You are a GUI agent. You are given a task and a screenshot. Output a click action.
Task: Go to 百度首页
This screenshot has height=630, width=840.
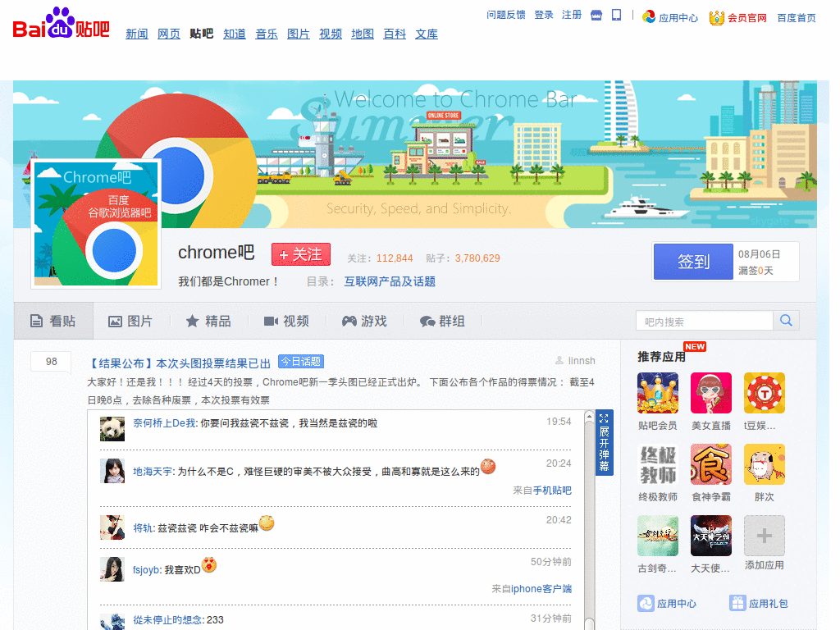(x=797, y=18)
